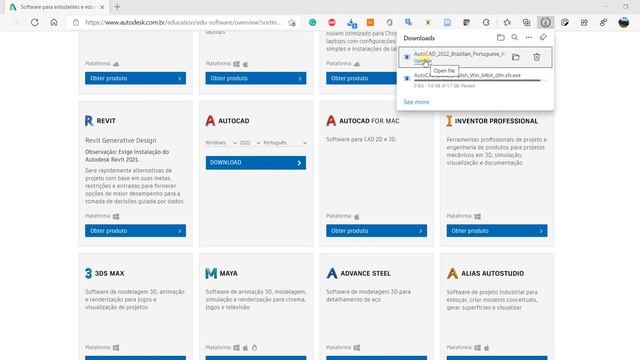View site information via the lock icon
Screen dimensions: 640x360
(76, 22)
